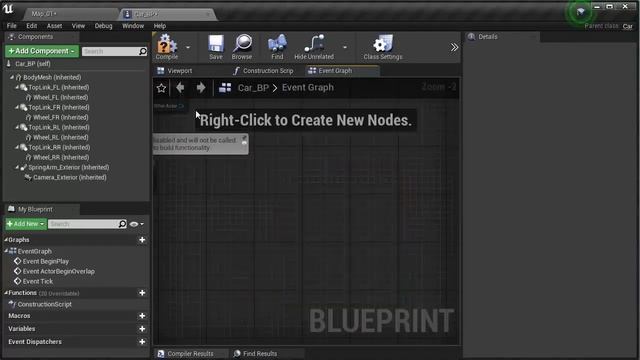The height and width of the screenshot is (360, 640).
Task: Add a new event dispatcher with plus icon
Action: point(142,342)
